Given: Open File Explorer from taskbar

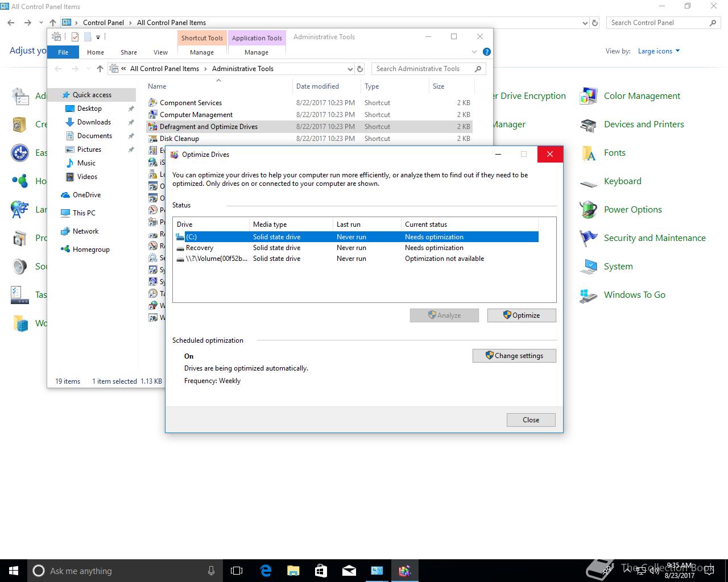Looking at the screenshot, I should click(293, 571).
